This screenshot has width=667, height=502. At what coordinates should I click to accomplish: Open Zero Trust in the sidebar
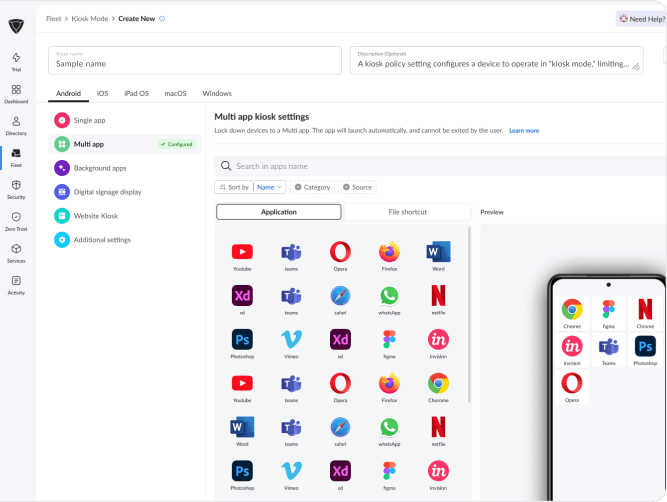point(16,221)
